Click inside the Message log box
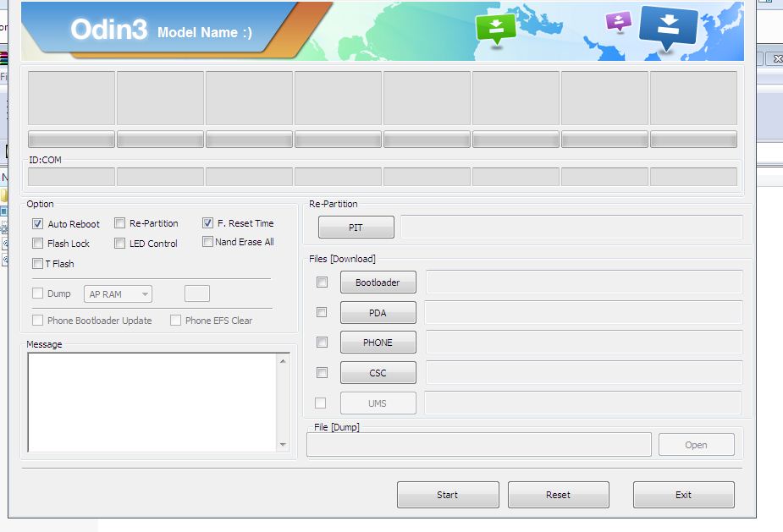The image size is (783, 532). (152, 403)
